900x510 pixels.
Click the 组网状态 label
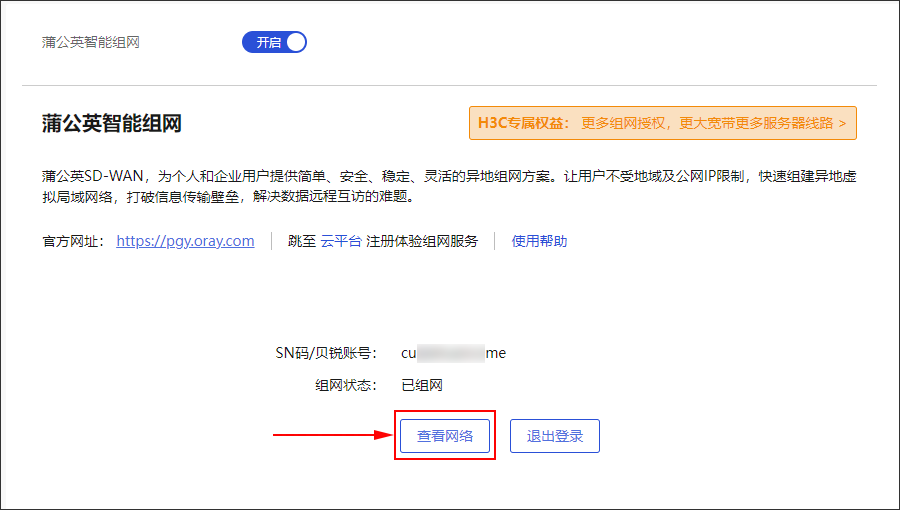pos(346,385)
